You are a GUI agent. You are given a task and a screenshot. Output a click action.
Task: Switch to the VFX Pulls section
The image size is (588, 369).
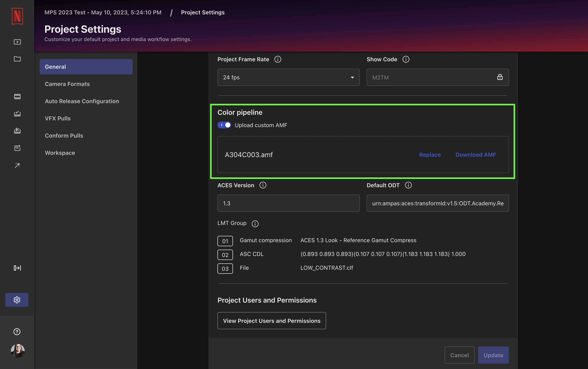click(x=58, y=118)
